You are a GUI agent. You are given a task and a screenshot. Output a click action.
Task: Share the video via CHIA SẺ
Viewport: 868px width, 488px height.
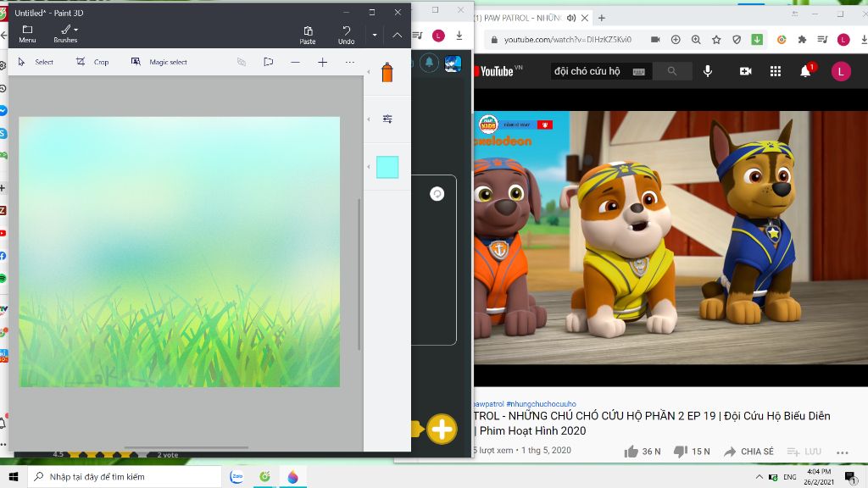[x=748, y=452]
